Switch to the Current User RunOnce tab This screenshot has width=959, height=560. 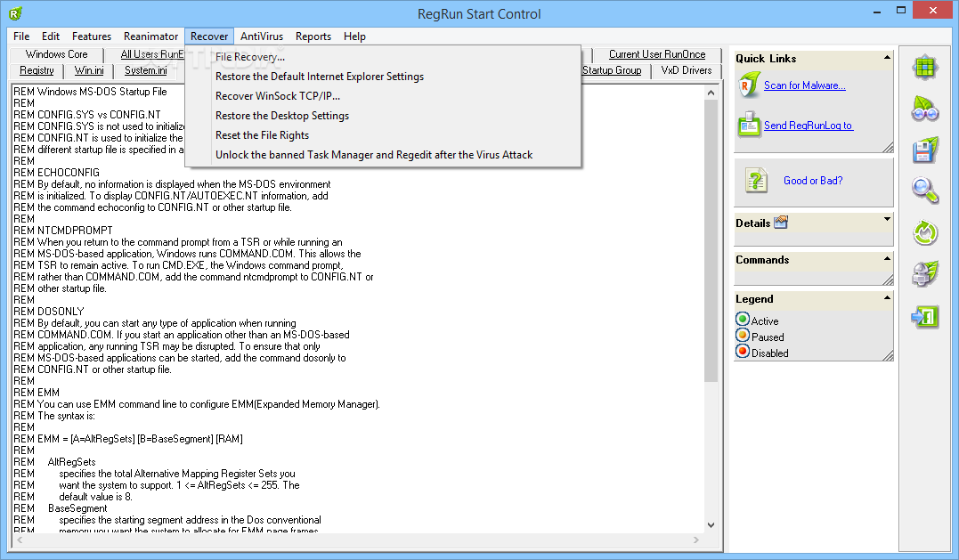[657, 54]
